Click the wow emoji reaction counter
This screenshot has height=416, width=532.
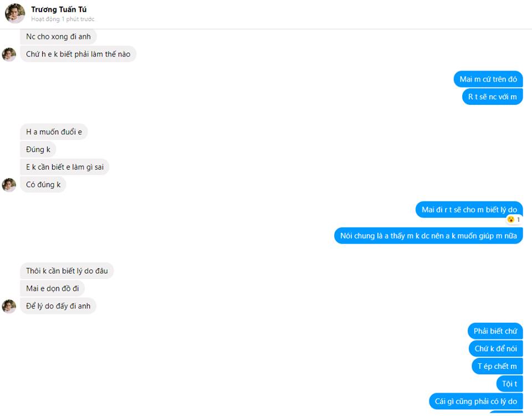(x=514, y=220)
